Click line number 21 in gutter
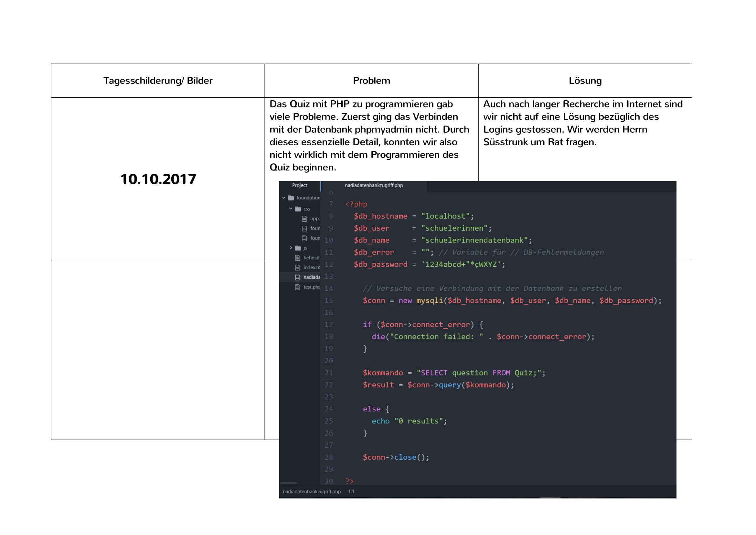 (x=329, y=373)
